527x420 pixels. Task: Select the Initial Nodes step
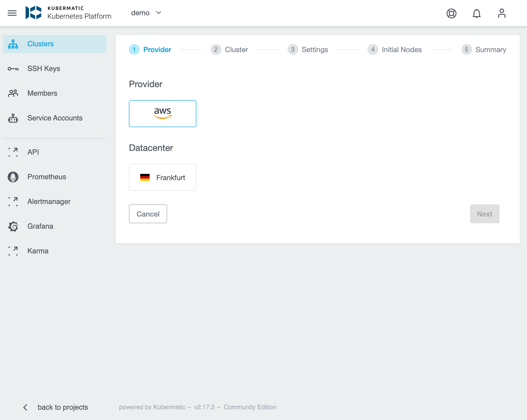click(x=402, y=50)
